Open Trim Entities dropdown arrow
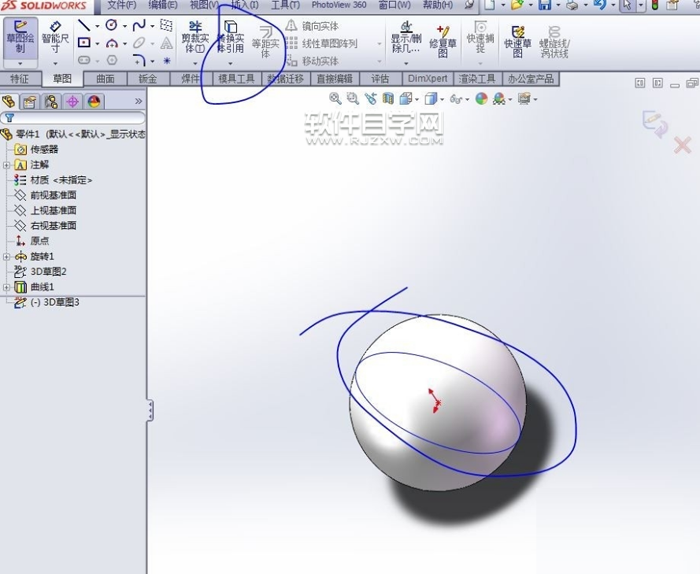Screen dimensions: 700x574 pos(195,63)
